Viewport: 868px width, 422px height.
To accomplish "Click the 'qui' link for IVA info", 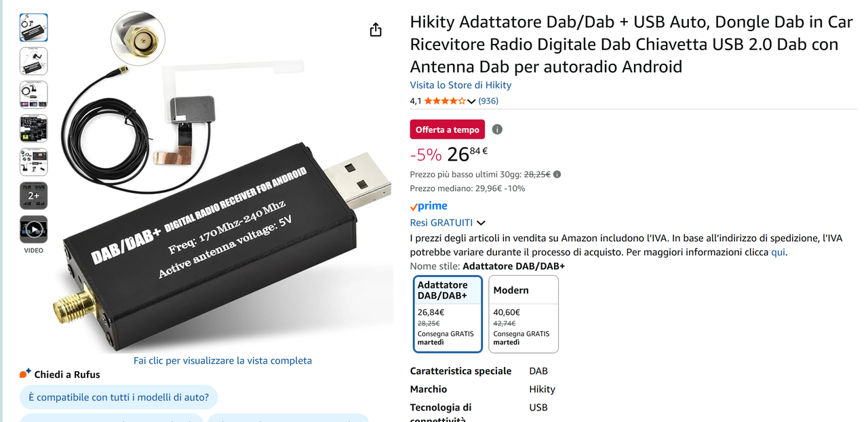I will click(778, 252).
